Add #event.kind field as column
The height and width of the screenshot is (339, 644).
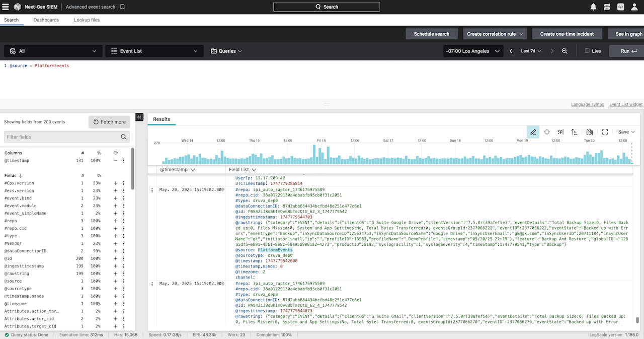point(115,198)
